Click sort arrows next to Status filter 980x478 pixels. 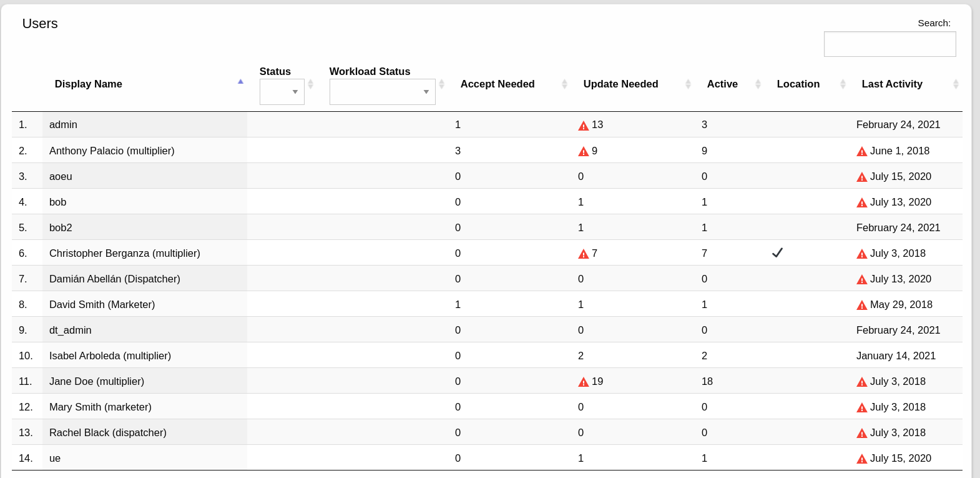pyautogui.click(x=310, y=84)
